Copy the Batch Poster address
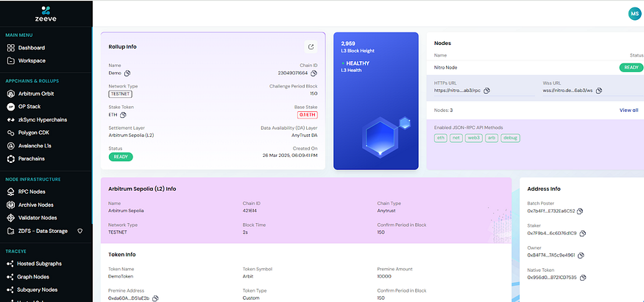The width and height of the screenshot is (644, 302). (580, 211)
